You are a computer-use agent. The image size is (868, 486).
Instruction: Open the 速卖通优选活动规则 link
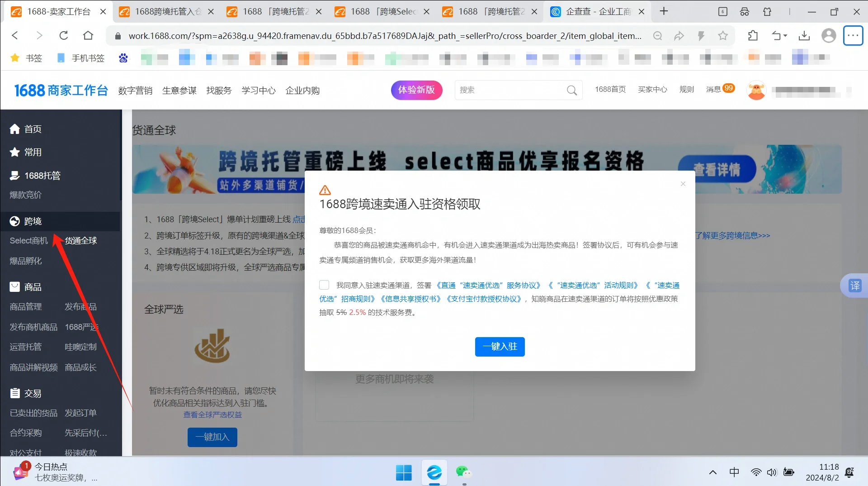[593, 285]
